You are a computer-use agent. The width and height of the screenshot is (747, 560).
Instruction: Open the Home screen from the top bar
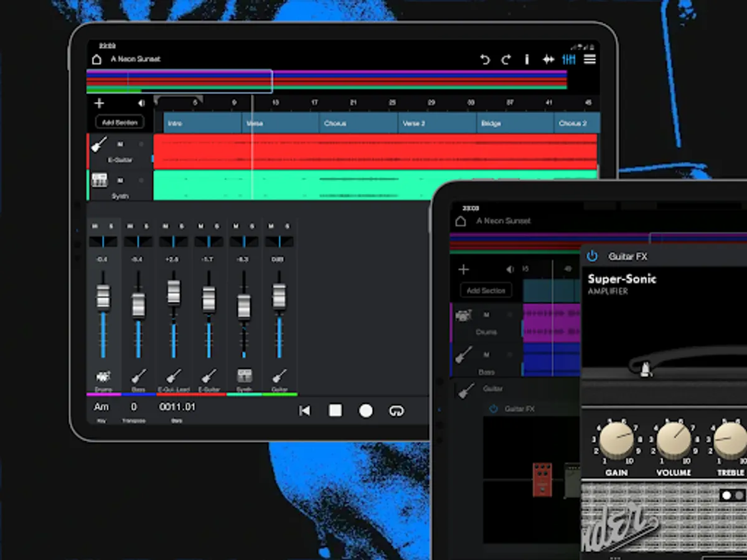tap(96, 59)
